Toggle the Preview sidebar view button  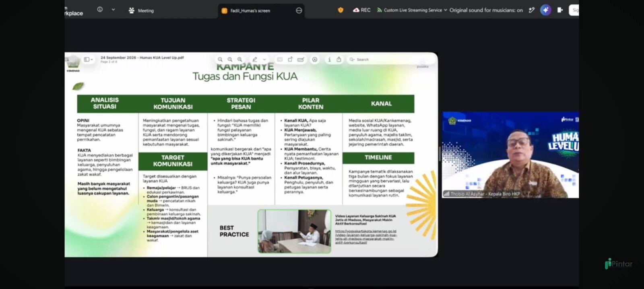tap(87, 60)
